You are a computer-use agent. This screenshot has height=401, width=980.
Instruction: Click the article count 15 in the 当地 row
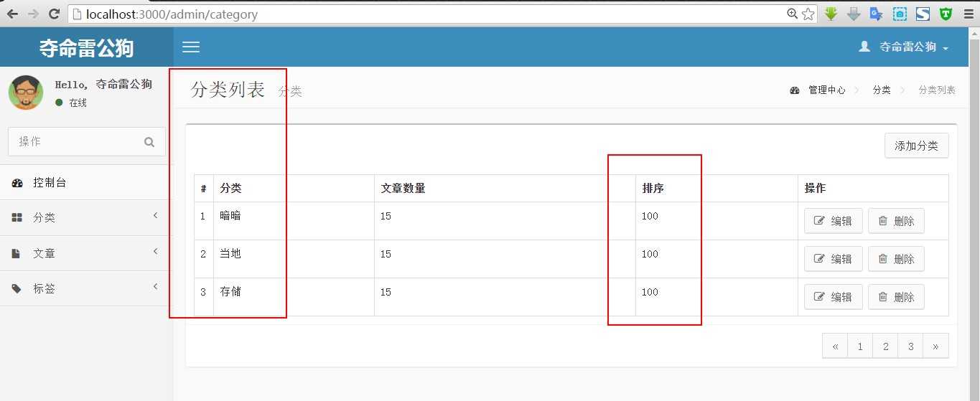(386, 254)
